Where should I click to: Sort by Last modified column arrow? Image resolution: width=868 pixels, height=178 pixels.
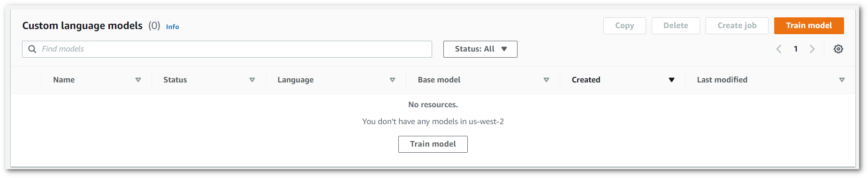pos(842,80)
